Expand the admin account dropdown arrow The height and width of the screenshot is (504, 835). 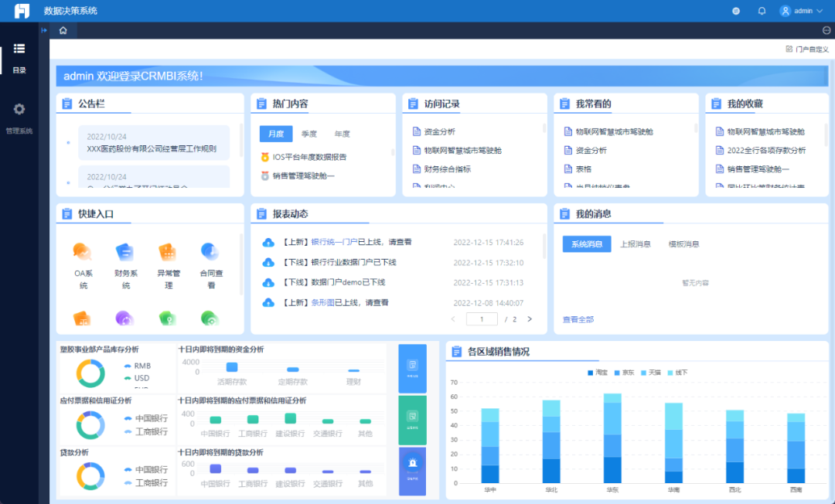click(x=820, y=11)
